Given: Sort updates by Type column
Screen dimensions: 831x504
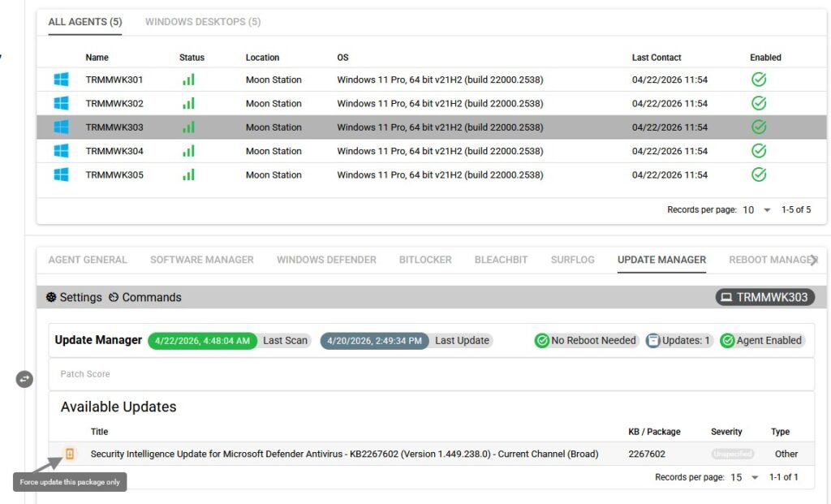Looking at the screenshot, I should tap(780, 432).
